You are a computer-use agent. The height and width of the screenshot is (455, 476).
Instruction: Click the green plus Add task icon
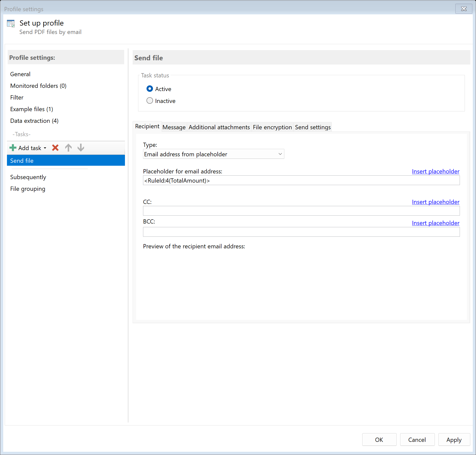pos(13,148)
